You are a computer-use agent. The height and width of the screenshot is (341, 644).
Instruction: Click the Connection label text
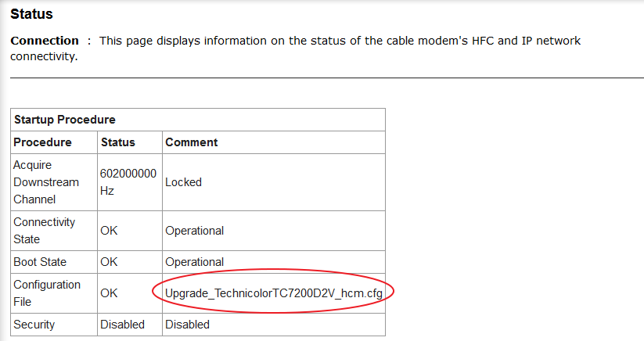click(x=45, y=41)
